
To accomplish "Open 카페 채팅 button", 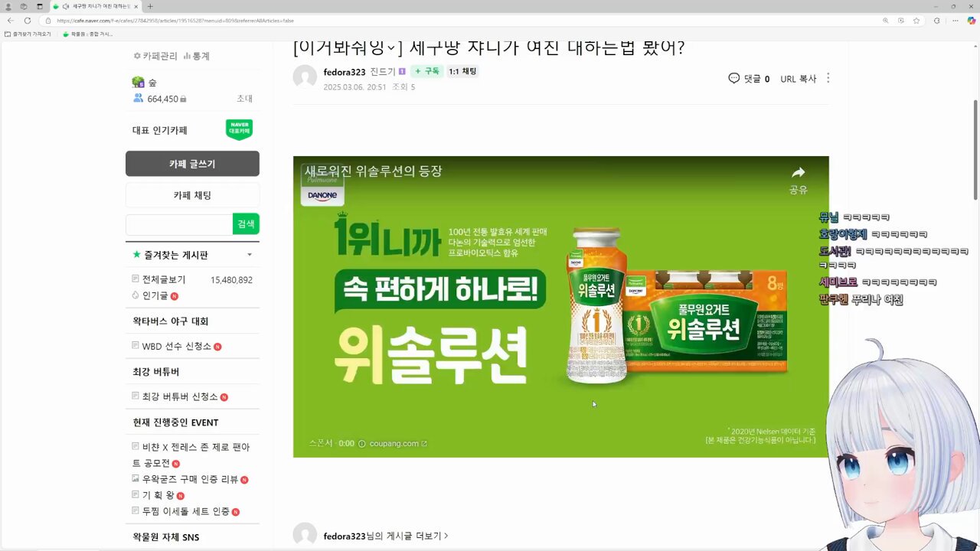I will tap(192, 195).
